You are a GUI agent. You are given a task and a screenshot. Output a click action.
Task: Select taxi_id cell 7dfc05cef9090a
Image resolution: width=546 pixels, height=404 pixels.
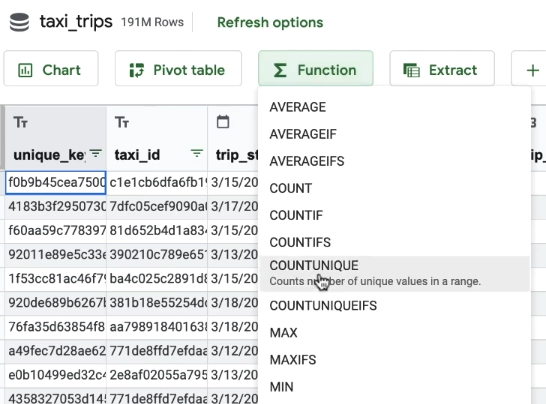point(157,207)
